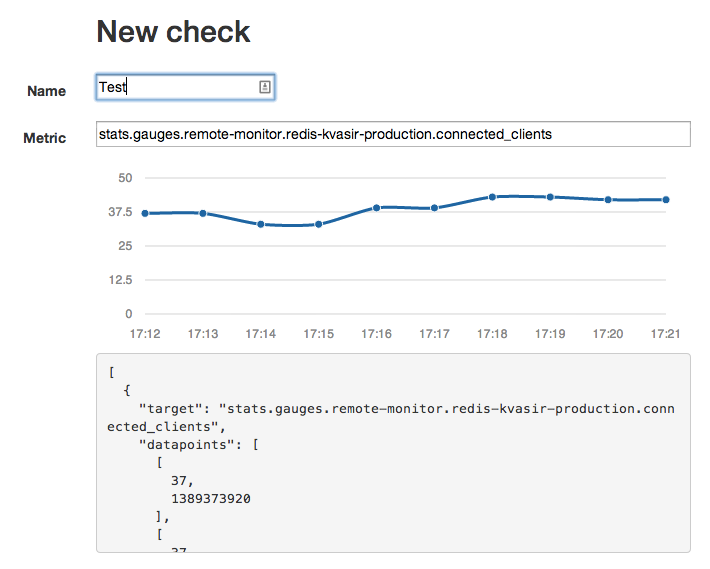
Task: Click the chart data point at 17:13
Action: [x=203, y=213]
